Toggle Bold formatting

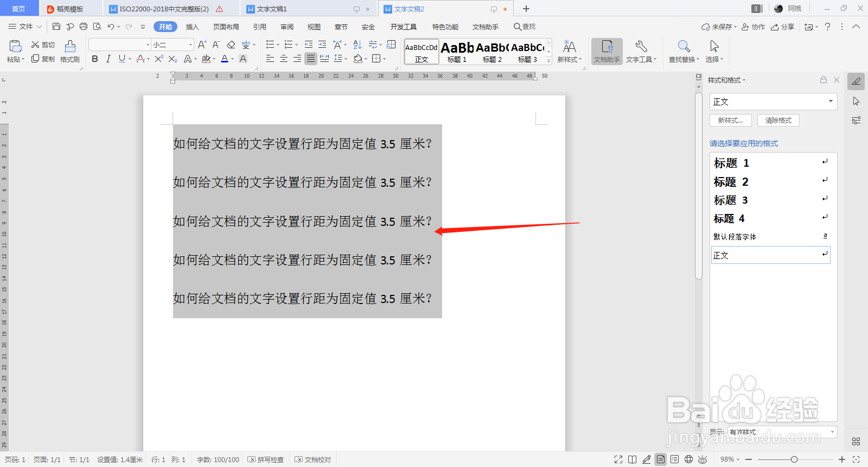(x=95, y=59)
